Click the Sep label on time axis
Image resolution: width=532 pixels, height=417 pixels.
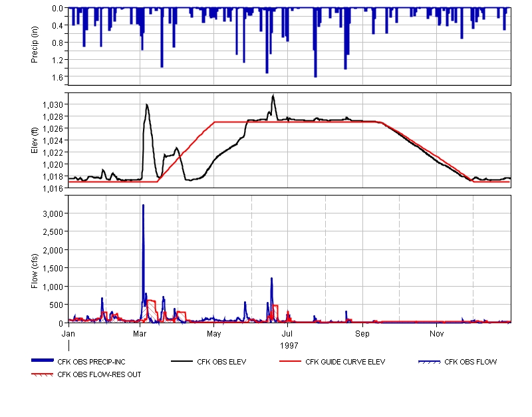point(362,333)
